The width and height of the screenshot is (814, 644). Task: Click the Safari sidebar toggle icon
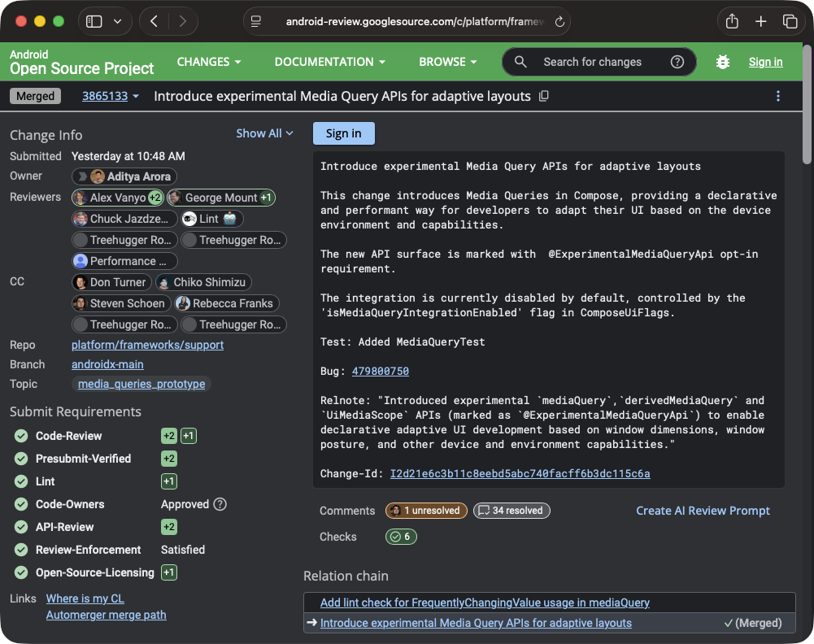[x=94, y=21]
